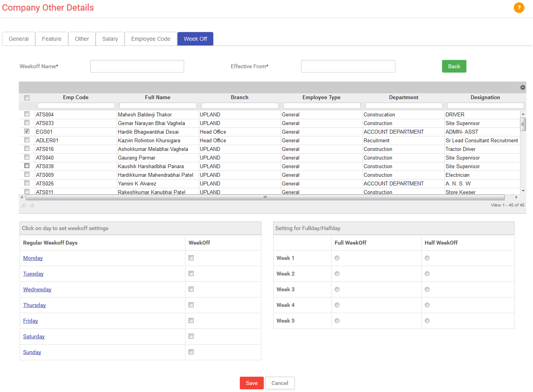Viewport: 533px width, 392px height.
Task: Click the Branch column filter box
Action: [x=240, y=105]
